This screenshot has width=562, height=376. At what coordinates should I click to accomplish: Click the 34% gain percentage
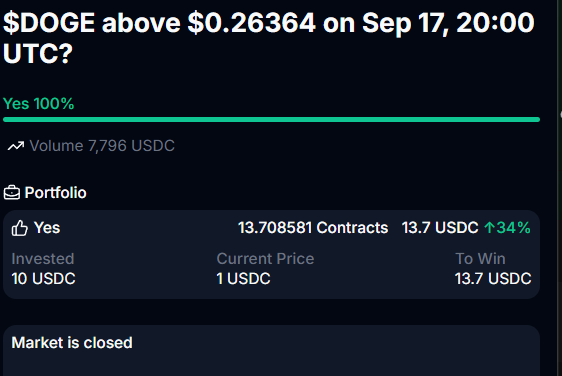513,228
